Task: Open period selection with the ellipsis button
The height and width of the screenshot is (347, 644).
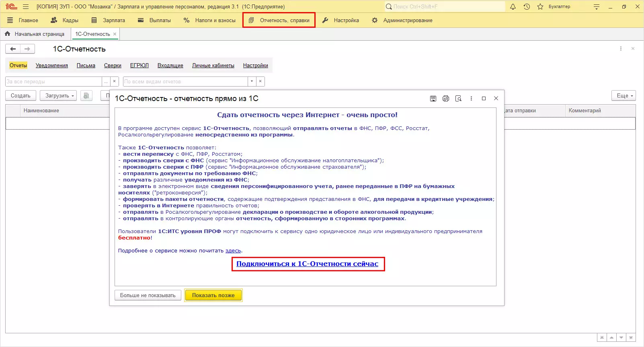Action: coord(106,81)
